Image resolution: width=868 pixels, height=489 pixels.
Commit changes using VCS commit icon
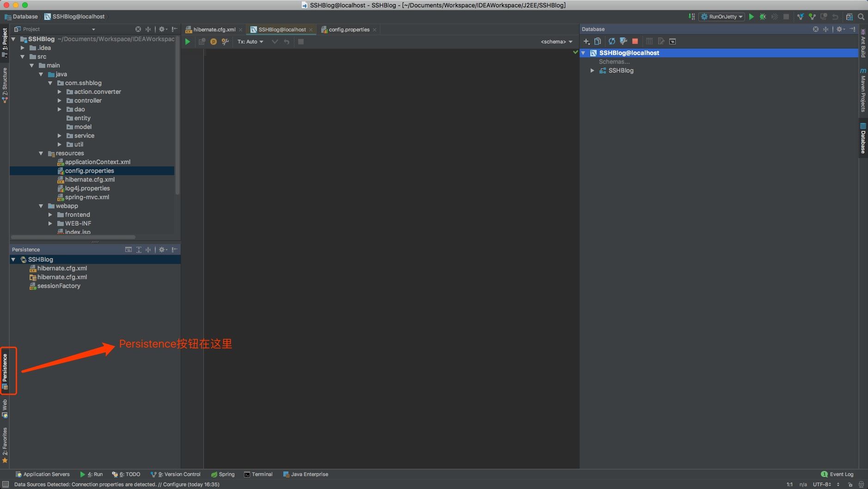812,17
